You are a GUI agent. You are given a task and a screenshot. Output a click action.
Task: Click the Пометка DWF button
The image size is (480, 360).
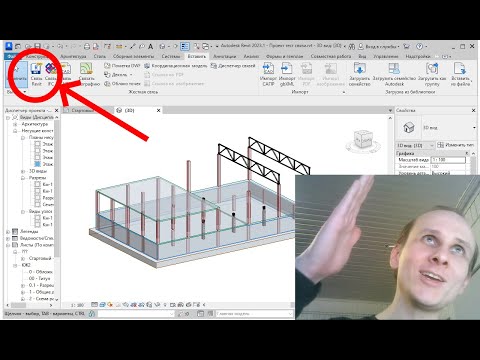(x=122, y=66)
